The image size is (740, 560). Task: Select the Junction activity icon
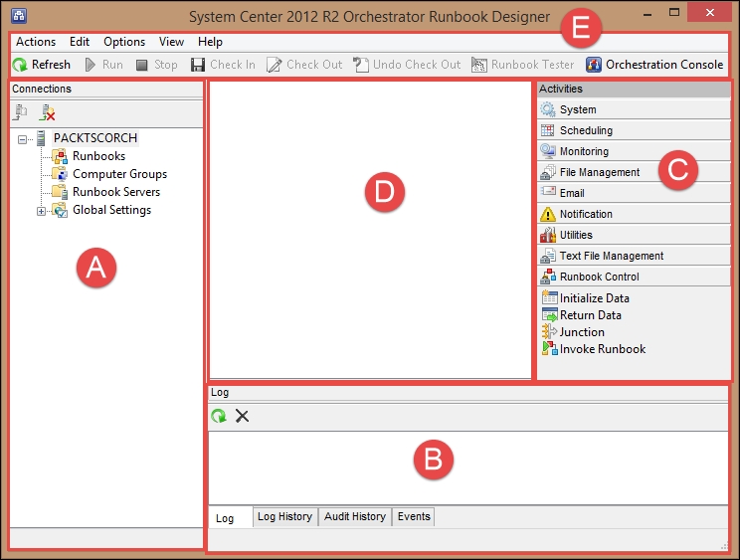pyautogui.click(x=549, y=331)
